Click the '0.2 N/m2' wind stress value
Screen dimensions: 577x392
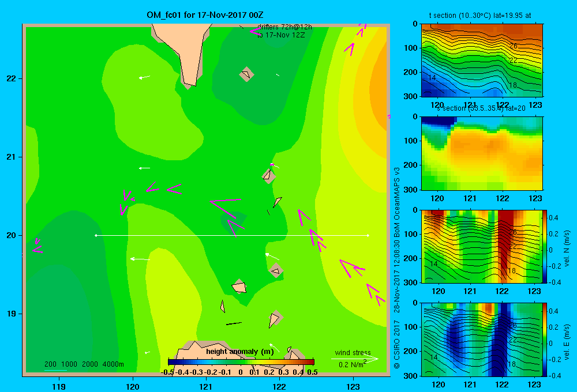[352, 364]
